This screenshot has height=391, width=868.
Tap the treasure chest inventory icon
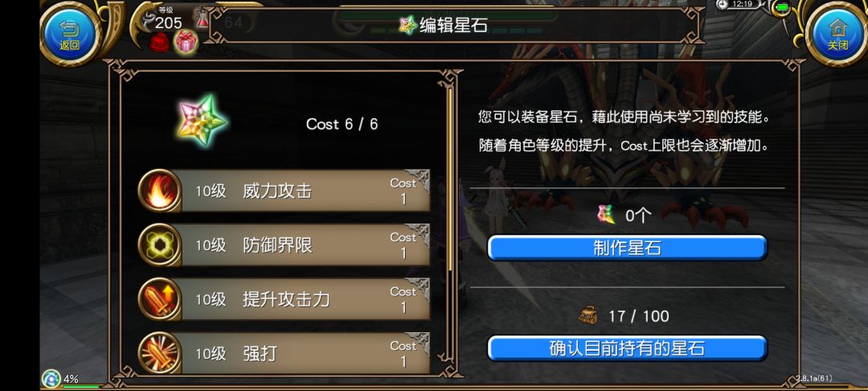pos(588,315)
